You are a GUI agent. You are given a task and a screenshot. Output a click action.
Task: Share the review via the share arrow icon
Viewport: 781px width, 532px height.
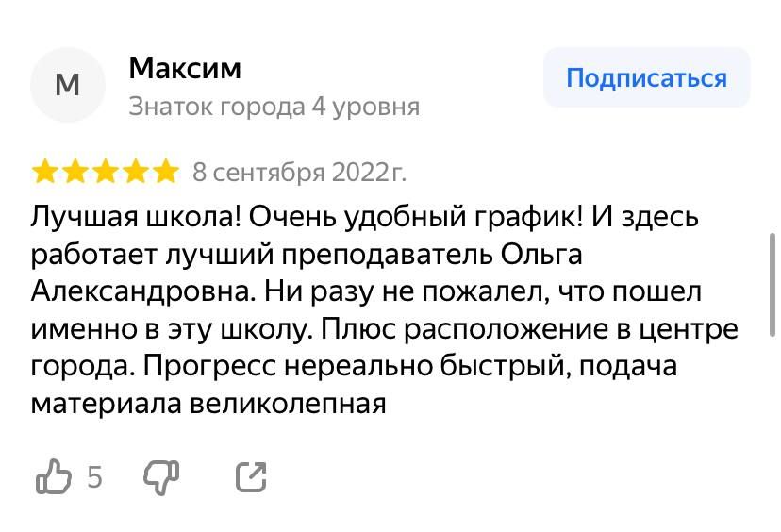point(251,477)
